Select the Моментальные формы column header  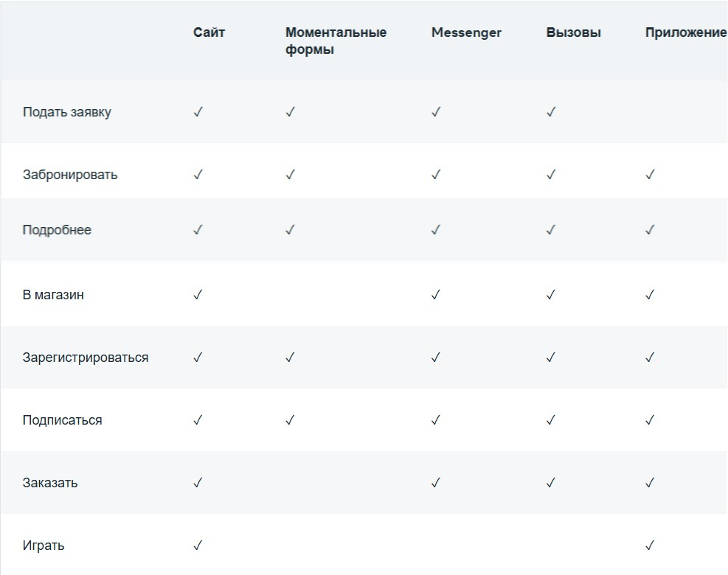(x=336, y=41)
